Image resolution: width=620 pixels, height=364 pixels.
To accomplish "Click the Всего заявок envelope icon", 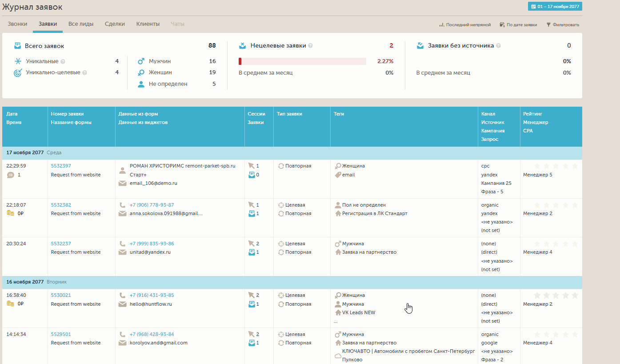I will coord(18,46).
